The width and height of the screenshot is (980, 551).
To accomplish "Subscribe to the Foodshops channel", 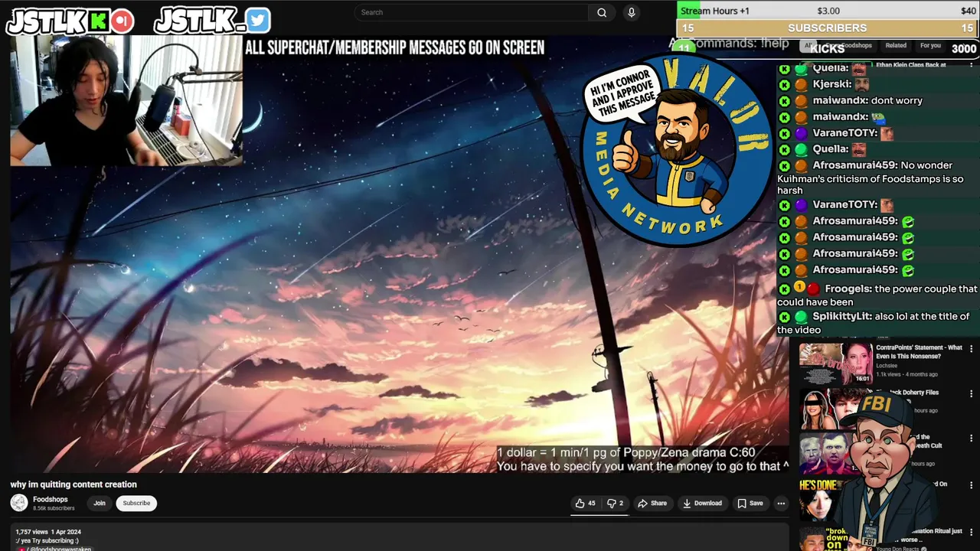I will [136, 504].
